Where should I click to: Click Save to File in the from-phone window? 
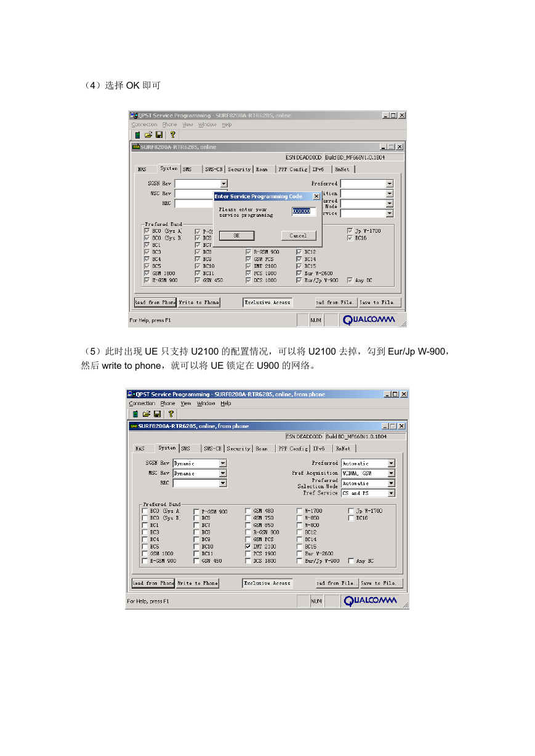tap(381, 583)
